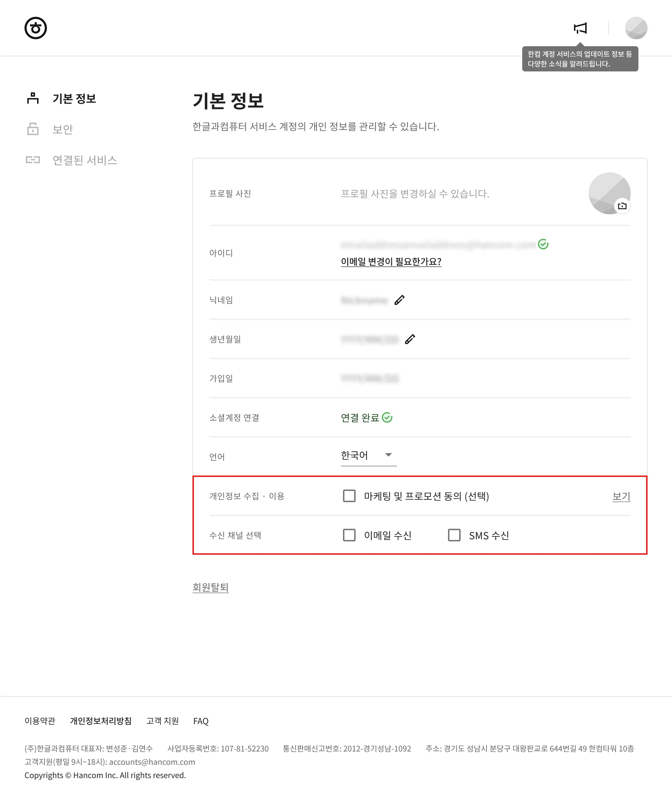Click the camera icon on profile photo
This screenshot has height=804, width=672.
622,206
